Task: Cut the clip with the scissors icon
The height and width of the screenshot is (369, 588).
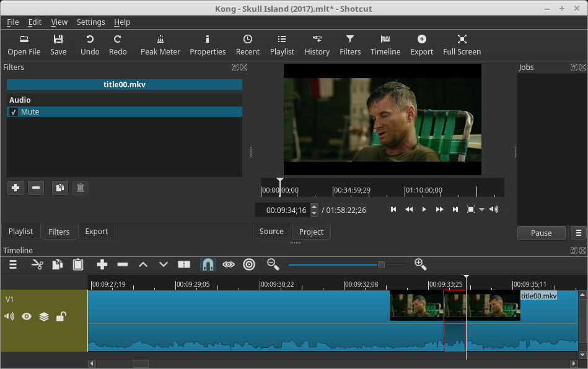Action: click(x=37, y=264)
